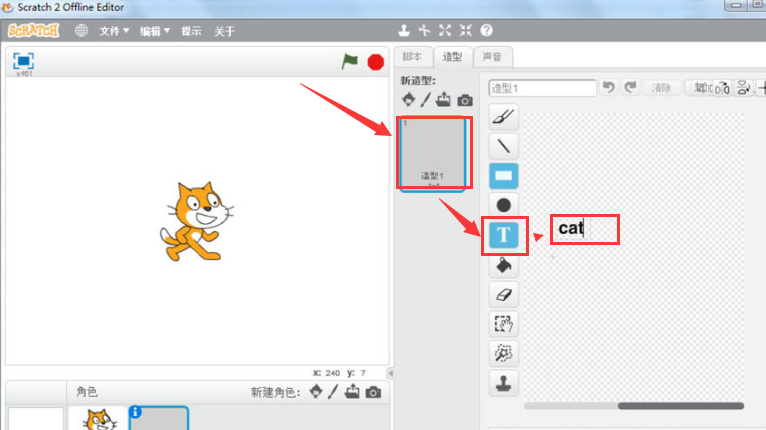Open the 文件 menu
This screenshot has width=766, height=430.
[x=114, y=31]
